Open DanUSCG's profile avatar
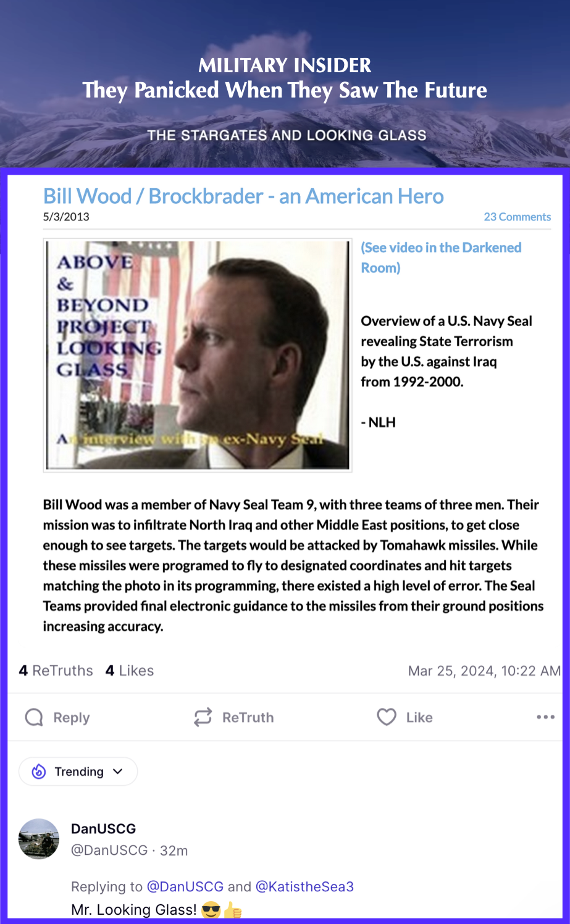570x924 pixels. click(x=39, y=839)
